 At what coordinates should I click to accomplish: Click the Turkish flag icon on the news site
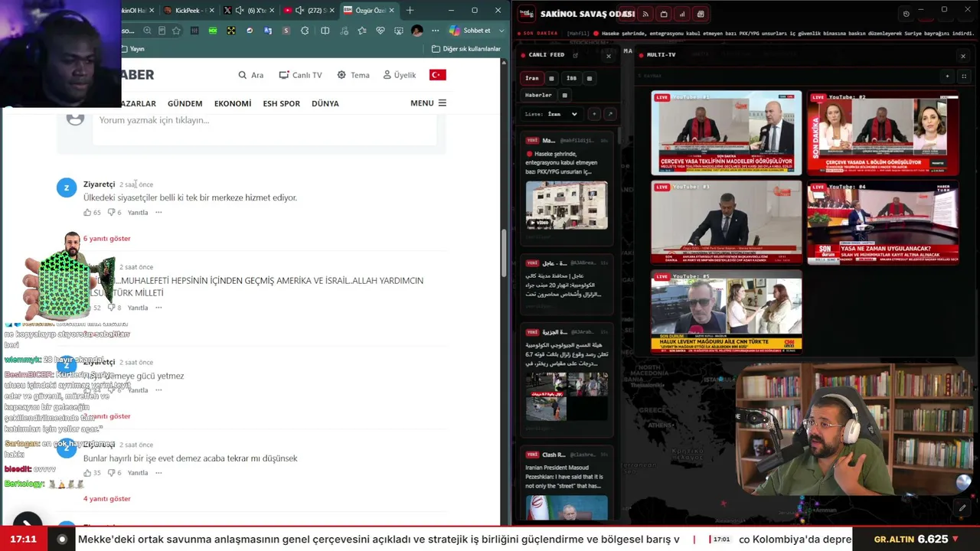coord(437,75)
